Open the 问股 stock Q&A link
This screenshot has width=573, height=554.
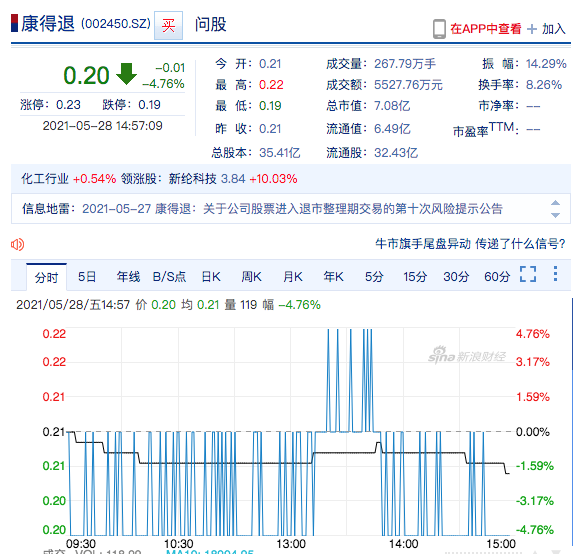click(210, 24)
